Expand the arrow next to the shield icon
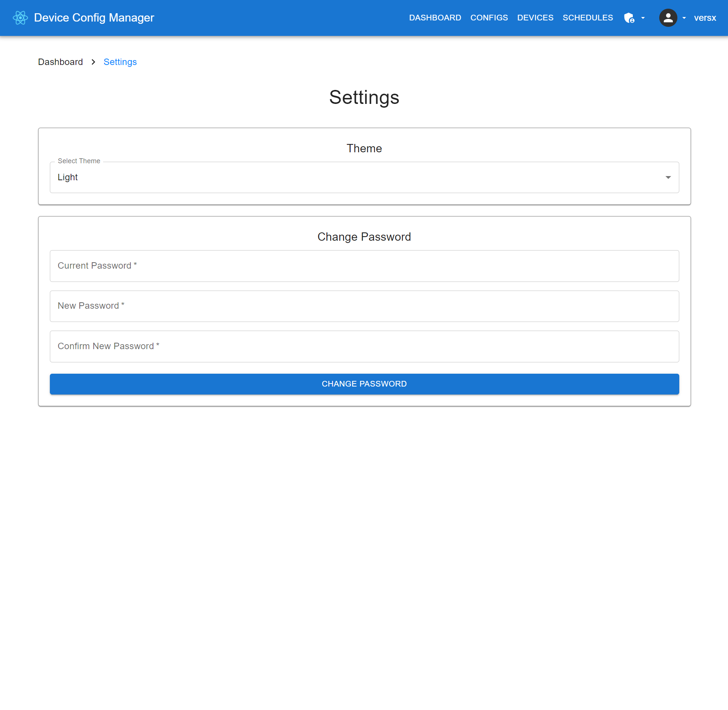 pyautogui.click(x=643, y=18)
